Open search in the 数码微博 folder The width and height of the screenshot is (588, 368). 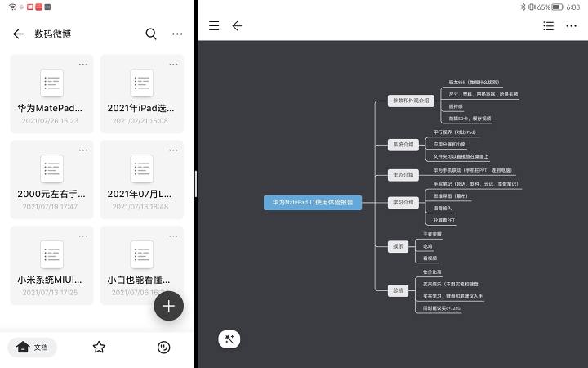(151, 34)
